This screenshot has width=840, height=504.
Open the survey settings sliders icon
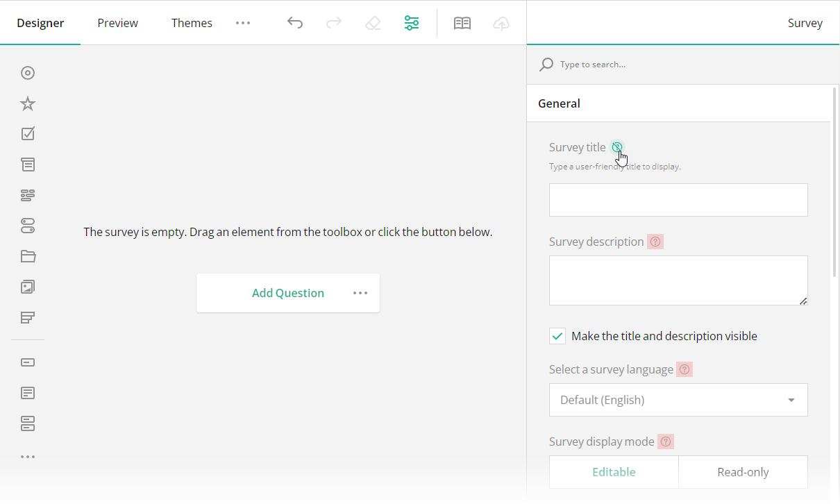pyautogui.click(x=412, y=22)
